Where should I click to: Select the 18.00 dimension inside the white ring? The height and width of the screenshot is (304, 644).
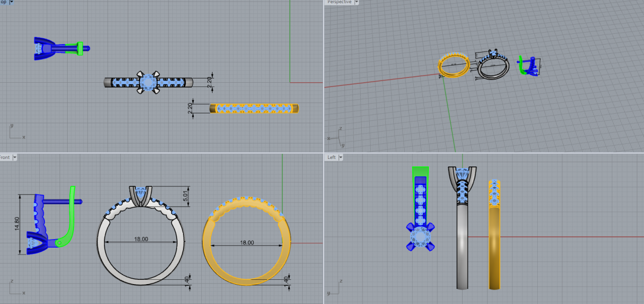[141, 239]
